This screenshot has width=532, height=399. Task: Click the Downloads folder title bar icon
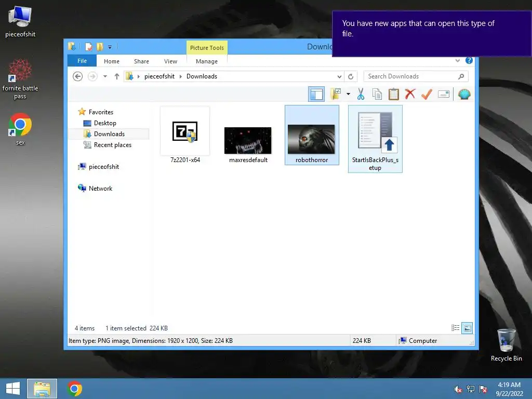72,46
